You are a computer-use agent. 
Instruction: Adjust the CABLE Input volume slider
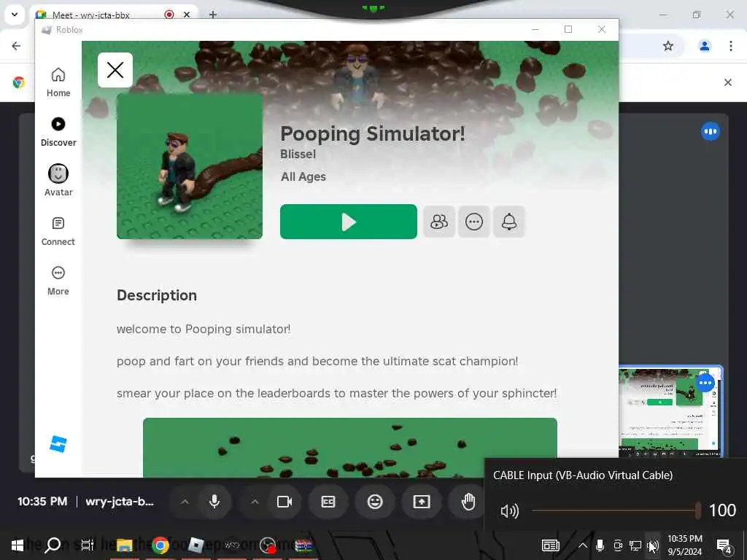616,510
